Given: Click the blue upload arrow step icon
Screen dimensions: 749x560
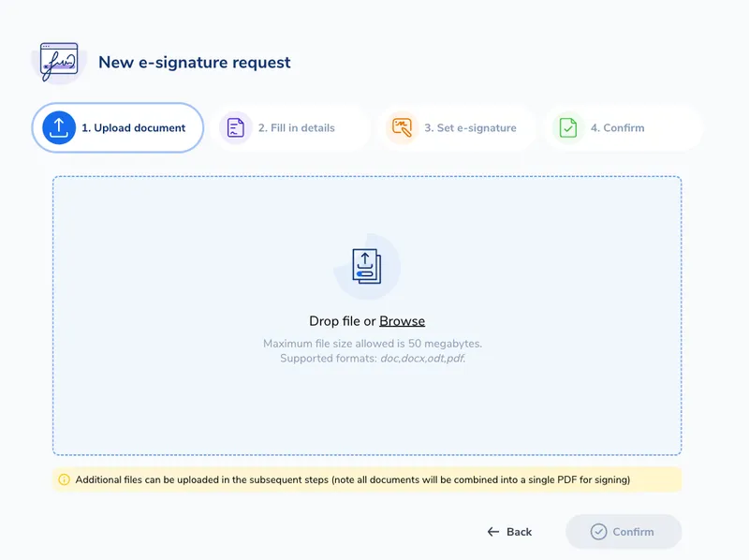Looking at the screenshot, I should pos(59,127).
